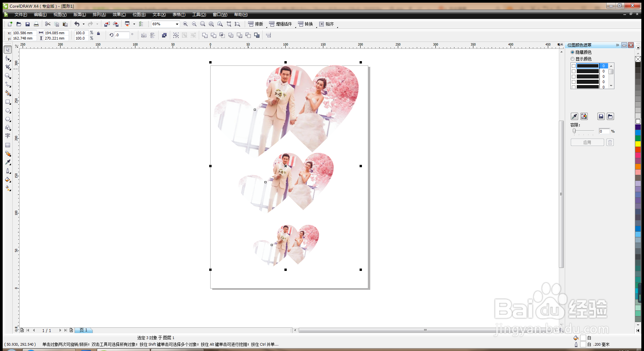The image size is (644, 351).
Task: Switch to the 页 1 page tab
Action: coord(83,330)
